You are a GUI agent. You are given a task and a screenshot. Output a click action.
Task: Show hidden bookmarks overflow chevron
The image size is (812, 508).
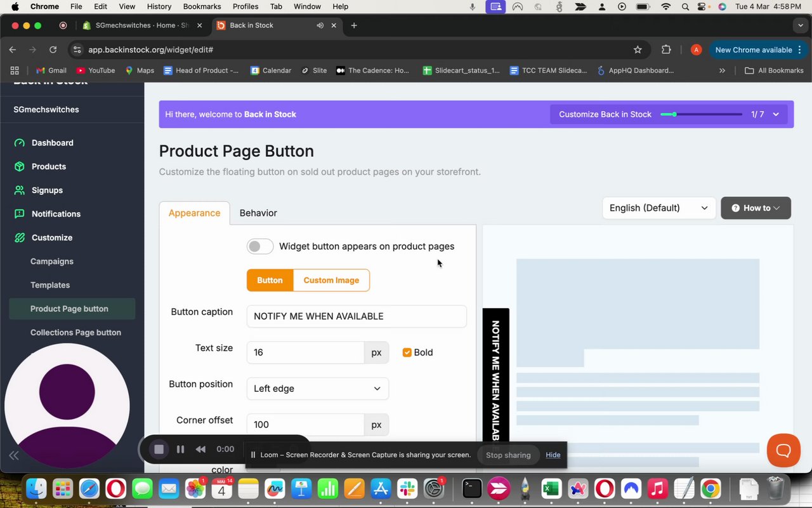pyautogui.click(x=722, y=70)
